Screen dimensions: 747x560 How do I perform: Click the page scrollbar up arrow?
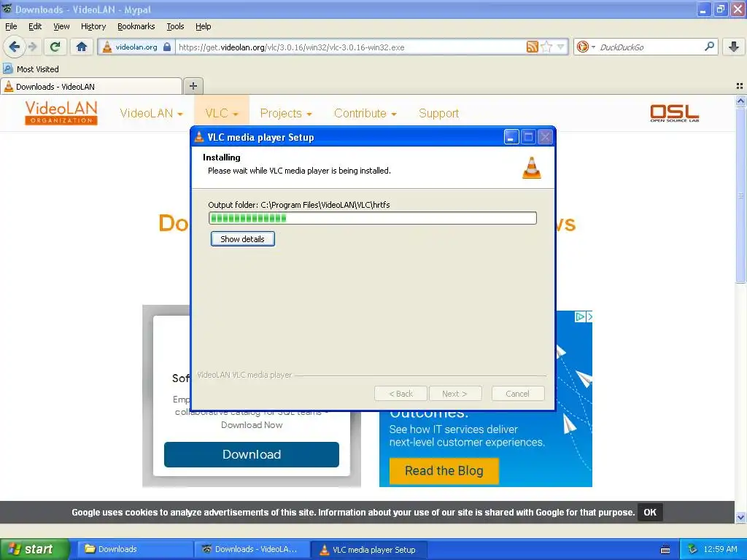(740, 101)
